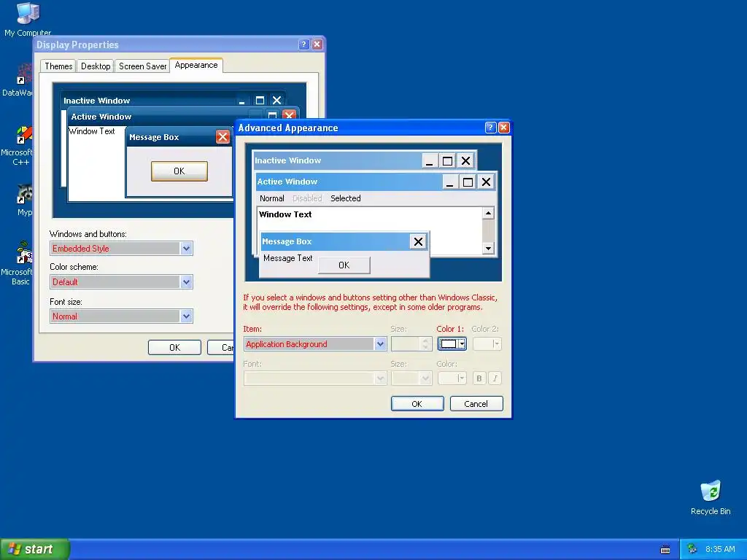Click the help button in Display Properties

click(x=303, y=44)
